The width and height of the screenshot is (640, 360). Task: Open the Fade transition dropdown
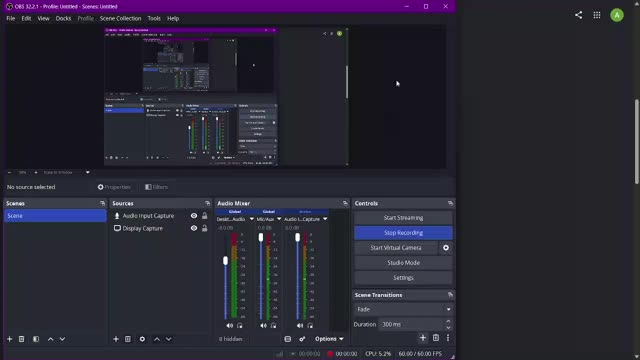(x=403, y=309)
